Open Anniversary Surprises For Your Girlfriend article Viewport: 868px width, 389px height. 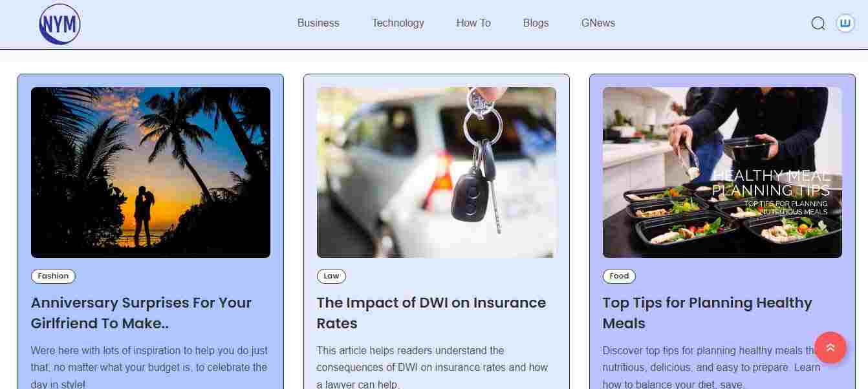pyautogui.click(x=141, y=313)
